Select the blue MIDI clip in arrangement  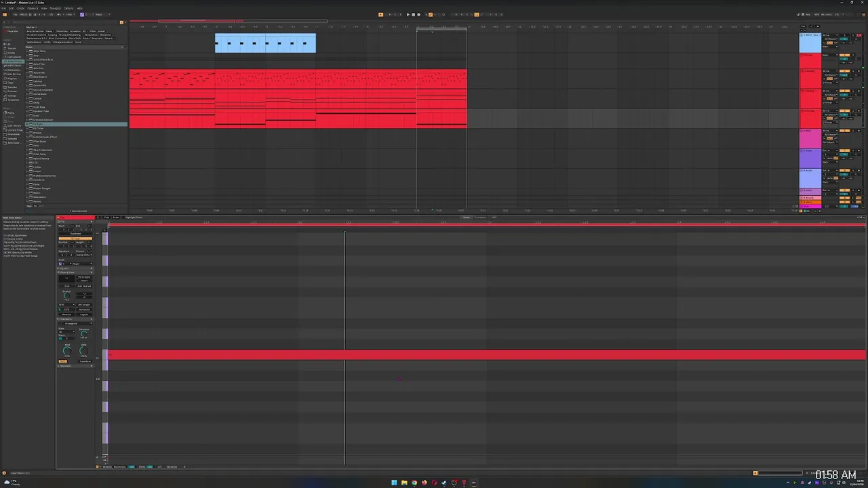[265, 43]
